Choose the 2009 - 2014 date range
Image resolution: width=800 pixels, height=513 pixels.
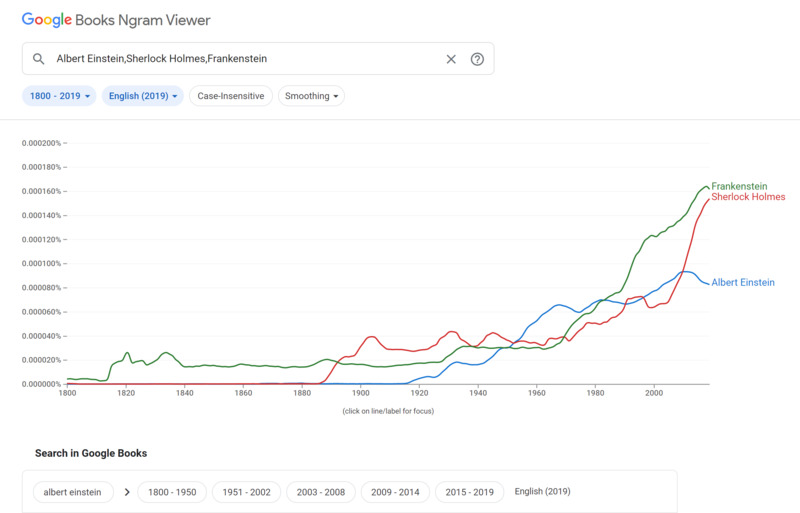point(394,492)
